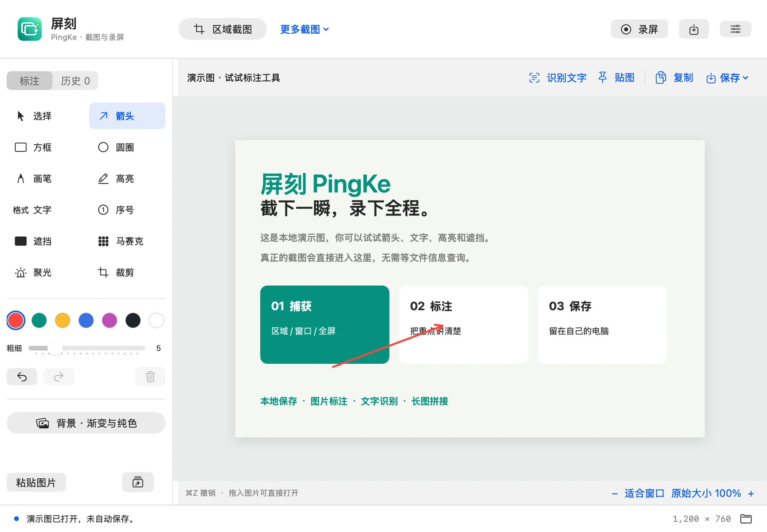
Task: Click the download icon beside 录屏
Action: [694, 29]
